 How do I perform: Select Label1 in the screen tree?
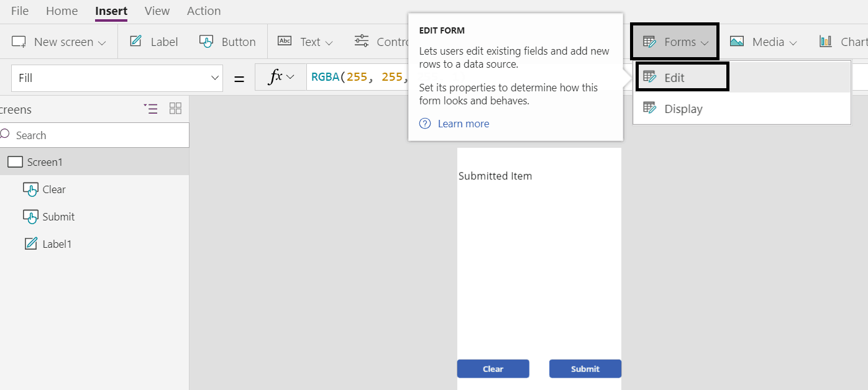(x=57, y=243)
